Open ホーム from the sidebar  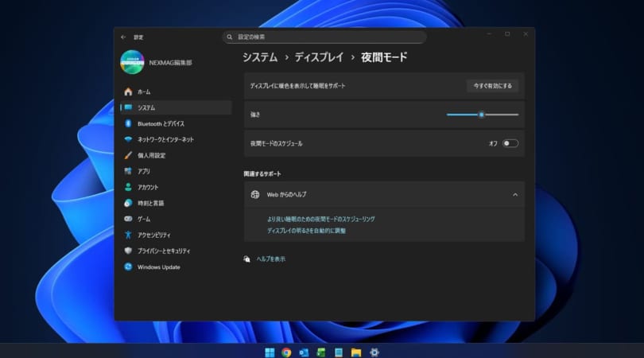tap(143, 91)
